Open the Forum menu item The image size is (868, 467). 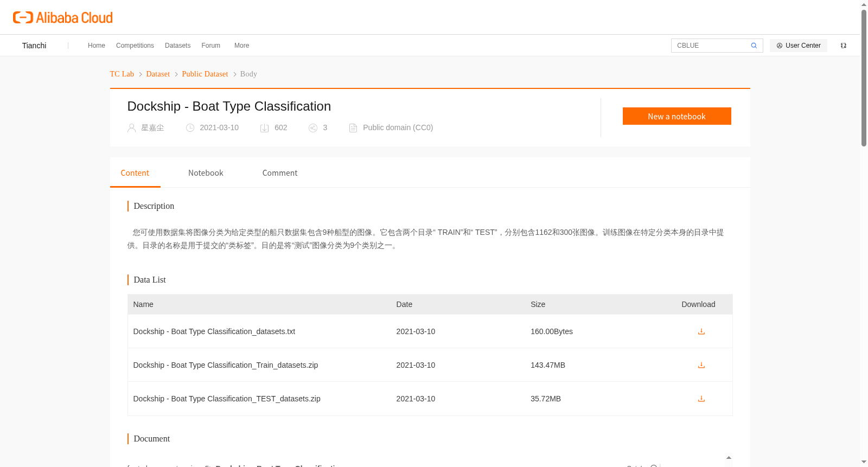pyautogui.click(x=211, y=46)
